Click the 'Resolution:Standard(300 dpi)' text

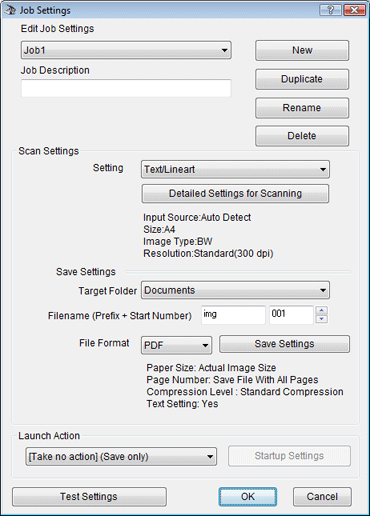click(208, 254)
